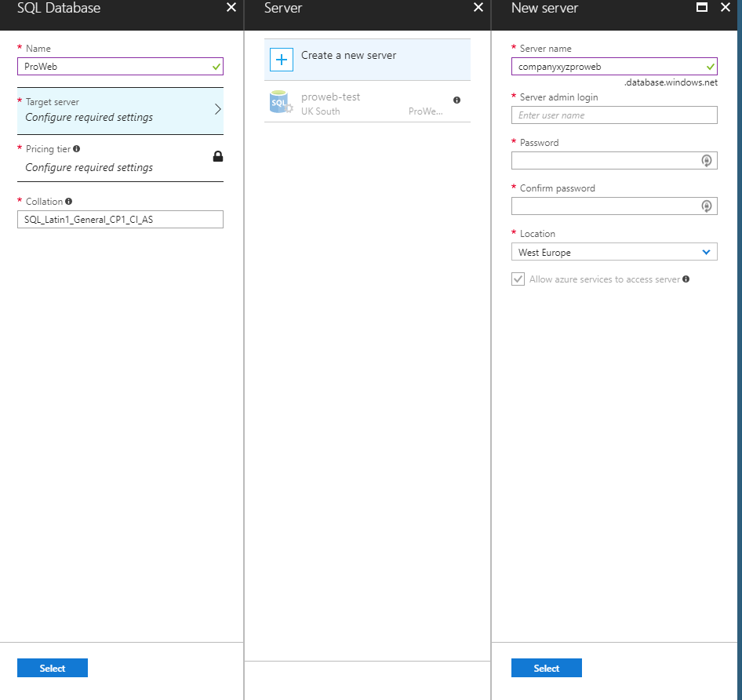Viewport: 742px width, 700px height.
Task: Click Select in the New server blade
Action: (547, 668)
